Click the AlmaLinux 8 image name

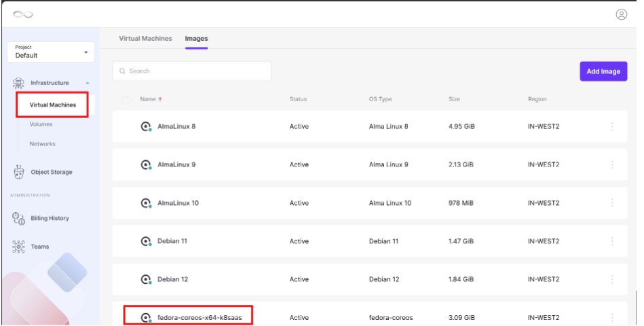(176, 126)
